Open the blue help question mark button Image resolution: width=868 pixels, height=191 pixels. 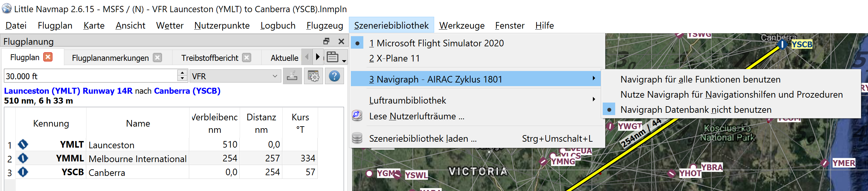pos(334,76)
